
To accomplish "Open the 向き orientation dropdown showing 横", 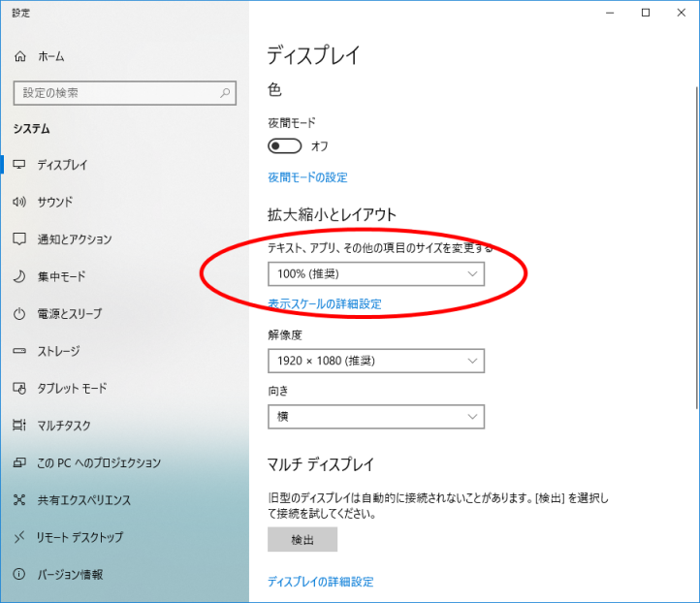I will point(376,417).
